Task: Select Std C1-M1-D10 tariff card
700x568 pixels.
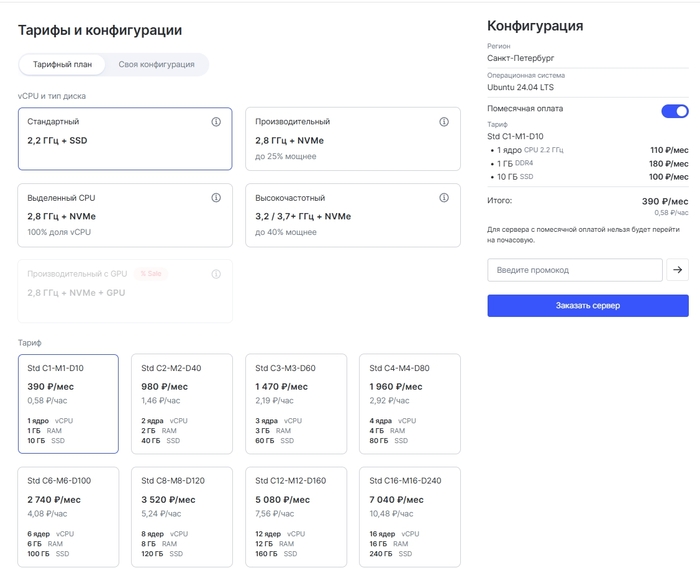Action: (x=68, y=404)
